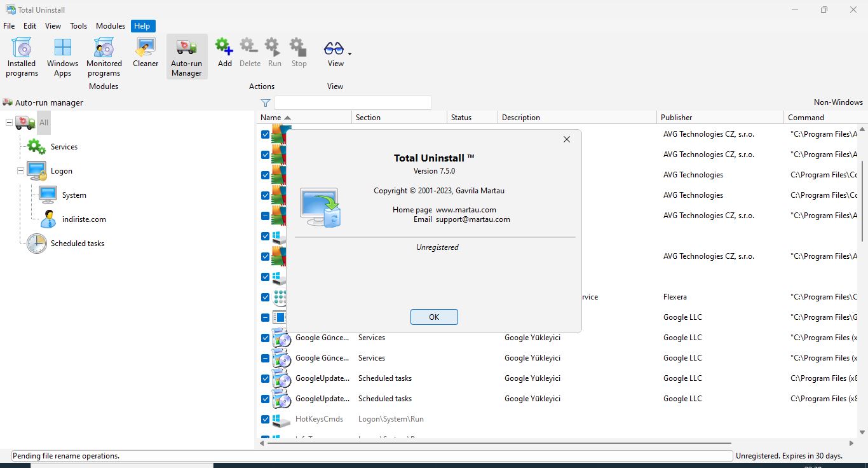Open the Installed programs module

coord(22,57)
